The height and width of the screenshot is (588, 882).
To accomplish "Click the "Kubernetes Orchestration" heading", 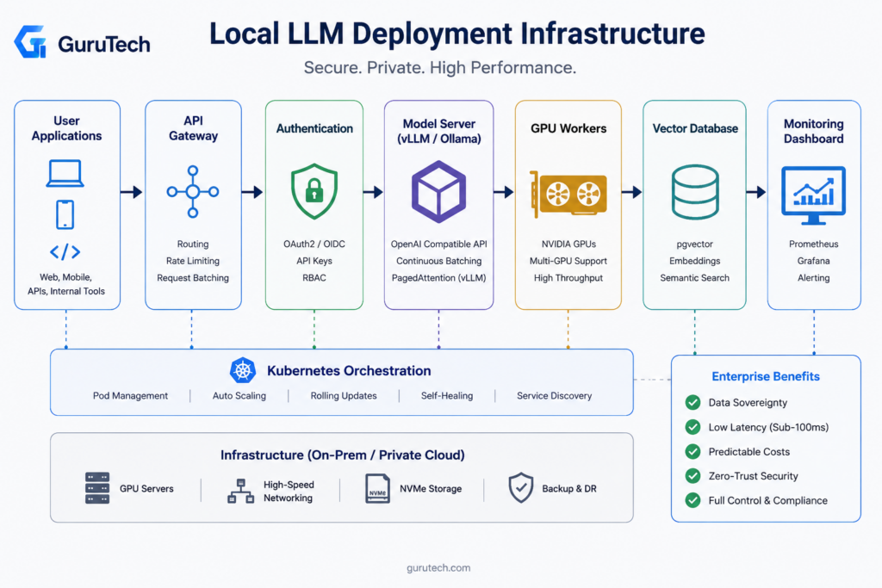I will click(x=349, y=371).
